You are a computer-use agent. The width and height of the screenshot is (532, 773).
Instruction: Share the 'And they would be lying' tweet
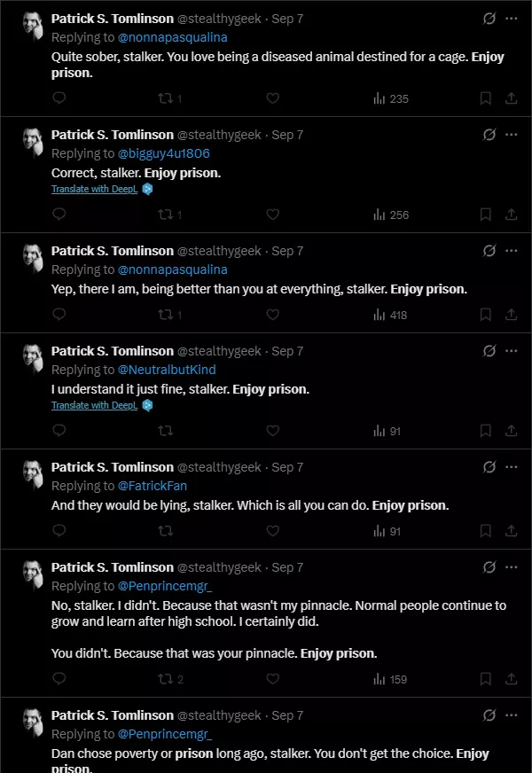pyautogui.click(x=512, y=531)
